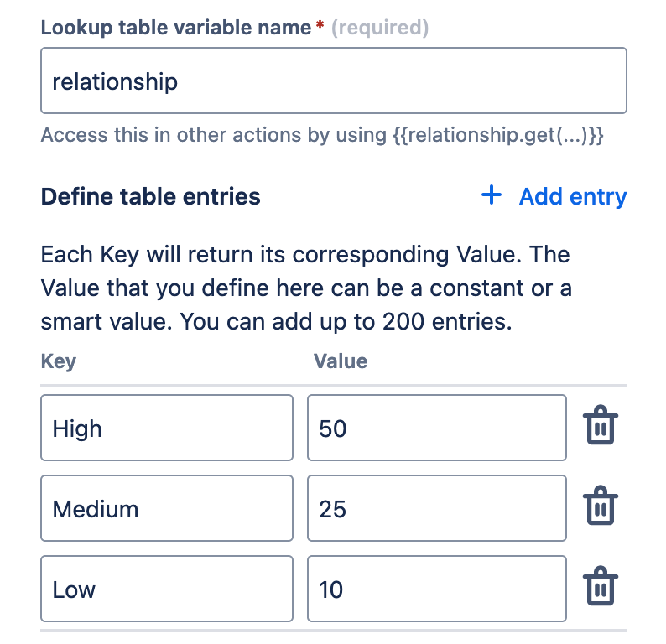666x644 pixels.
Task: Click the plus icon beside Add entry
Action: [491, 196]
